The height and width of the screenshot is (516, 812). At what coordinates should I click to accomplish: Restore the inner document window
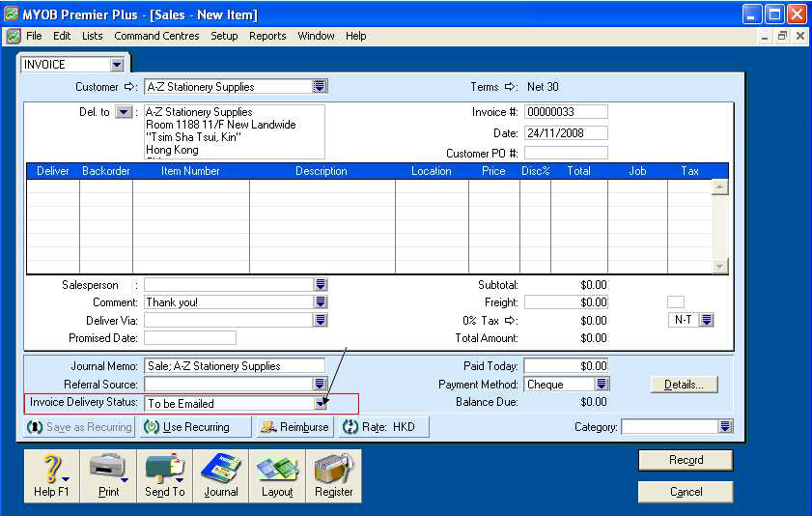(x=782, y=36)
